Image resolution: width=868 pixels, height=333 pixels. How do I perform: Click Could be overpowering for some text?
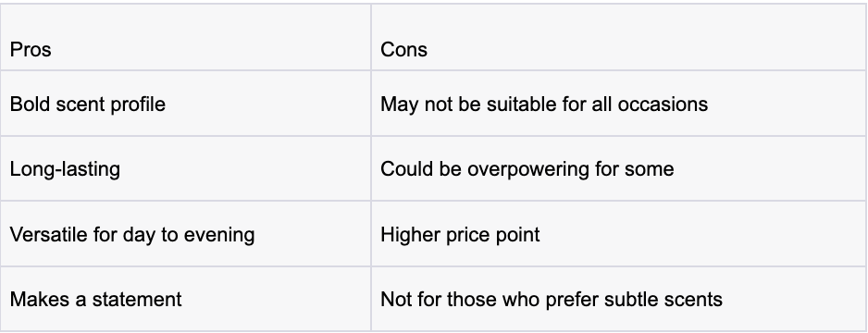pyautogui.click(x=527, y=168)
